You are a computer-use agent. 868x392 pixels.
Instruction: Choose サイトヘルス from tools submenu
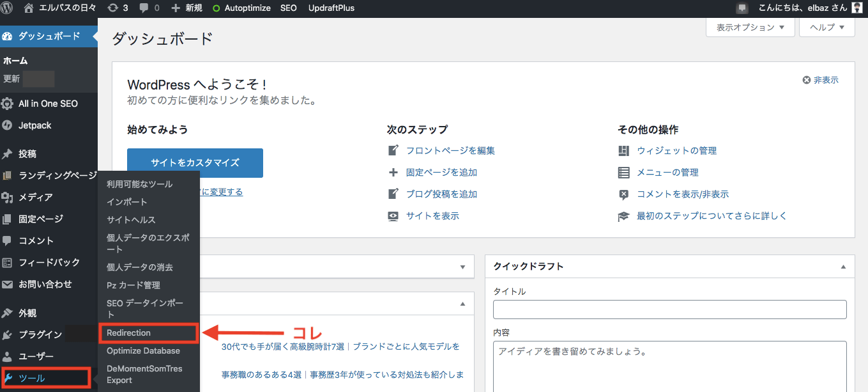tap(131, 220)
